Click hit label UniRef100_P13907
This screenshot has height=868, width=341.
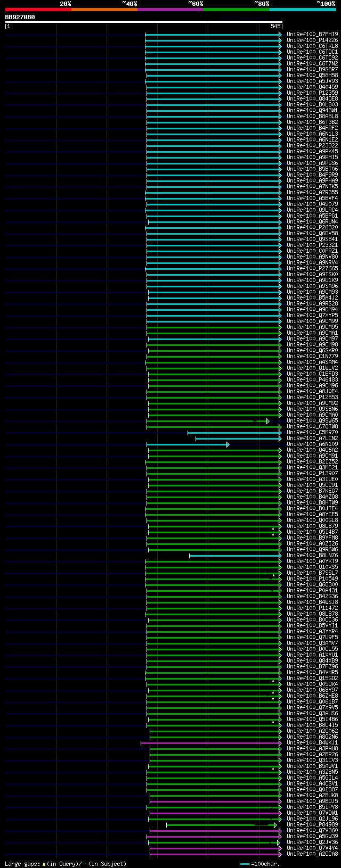pyautogui.click(x=312, y=473)
